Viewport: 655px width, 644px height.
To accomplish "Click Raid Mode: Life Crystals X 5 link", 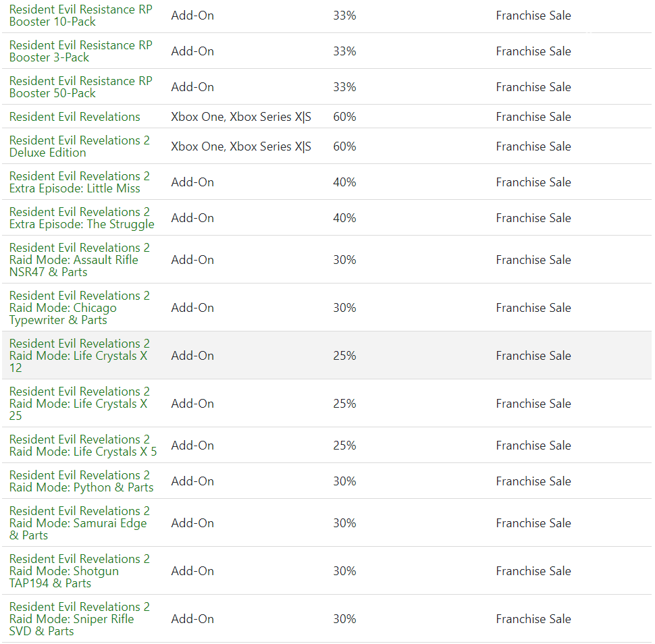I will [x=83, y=446].
